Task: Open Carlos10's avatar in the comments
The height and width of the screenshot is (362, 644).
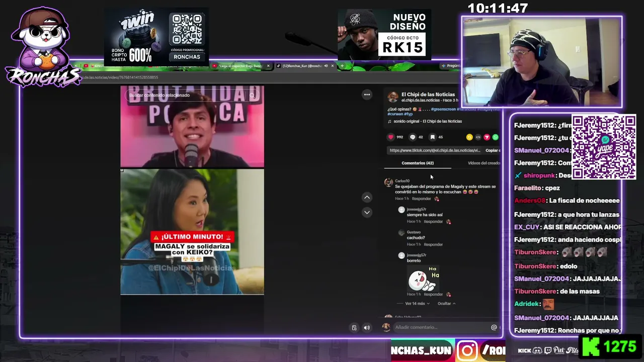Action: pos(388,183)
